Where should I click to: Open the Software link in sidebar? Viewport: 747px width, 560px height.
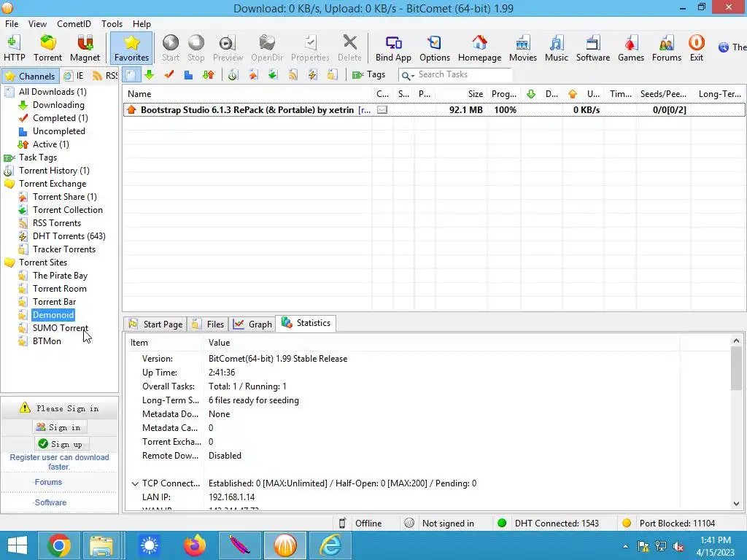pos(50,503)
